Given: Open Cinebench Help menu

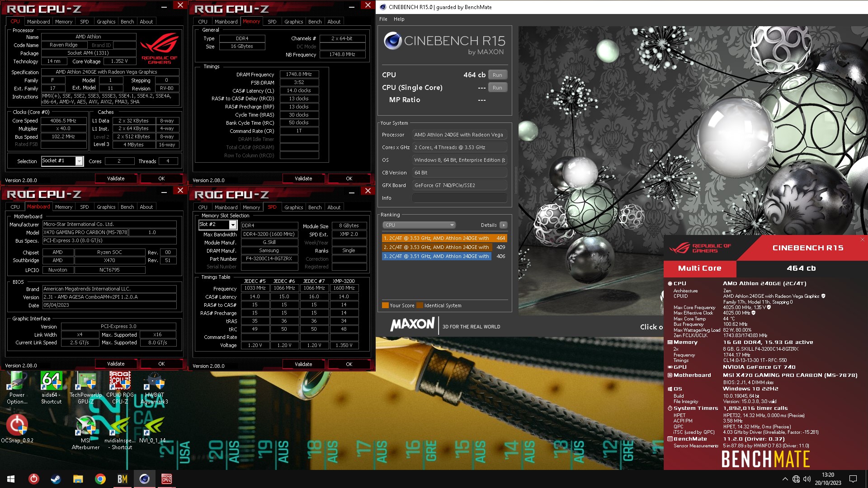Looking at the screenshot, I should pyautogui.click(x=399, y=19).
